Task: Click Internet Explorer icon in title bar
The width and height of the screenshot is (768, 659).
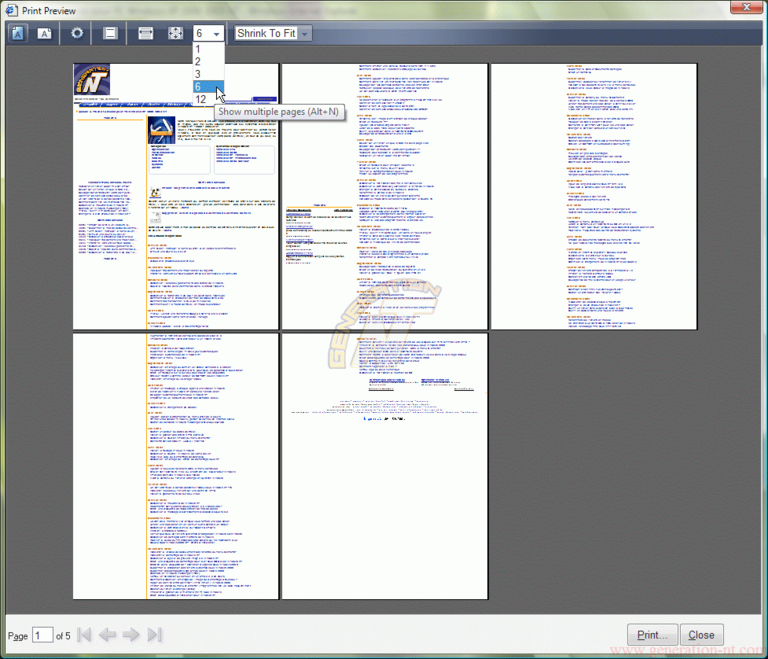Action: (x=11, y=10)
